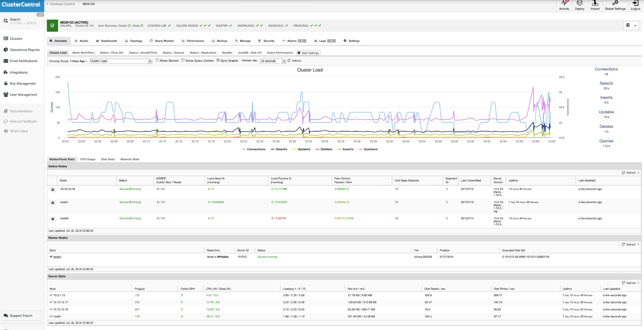Toggle cluster auto recovery power icon

[x=129, y=26]
